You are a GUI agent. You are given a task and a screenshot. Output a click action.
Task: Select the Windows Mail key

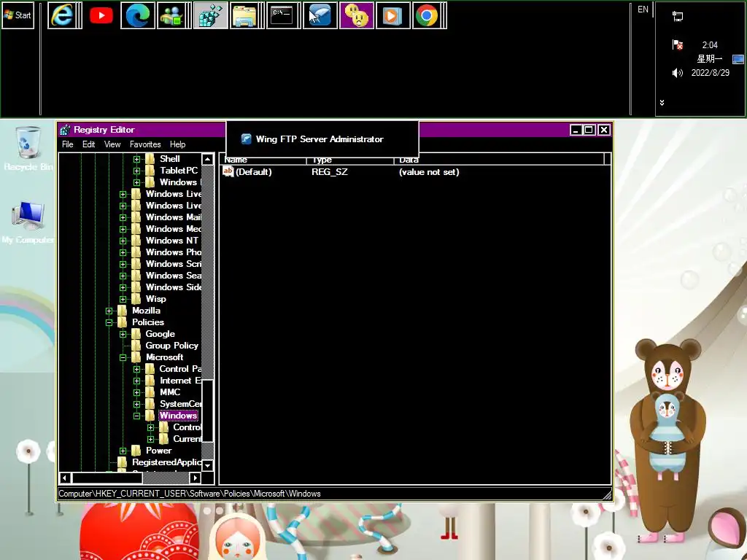tap(174, 217)
